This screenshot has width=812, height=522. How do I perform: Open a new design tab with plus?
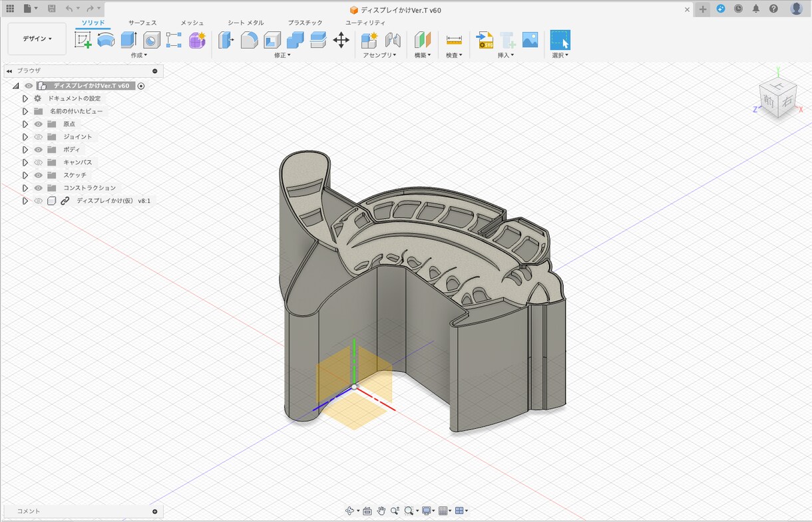click(x=703, y=9)
